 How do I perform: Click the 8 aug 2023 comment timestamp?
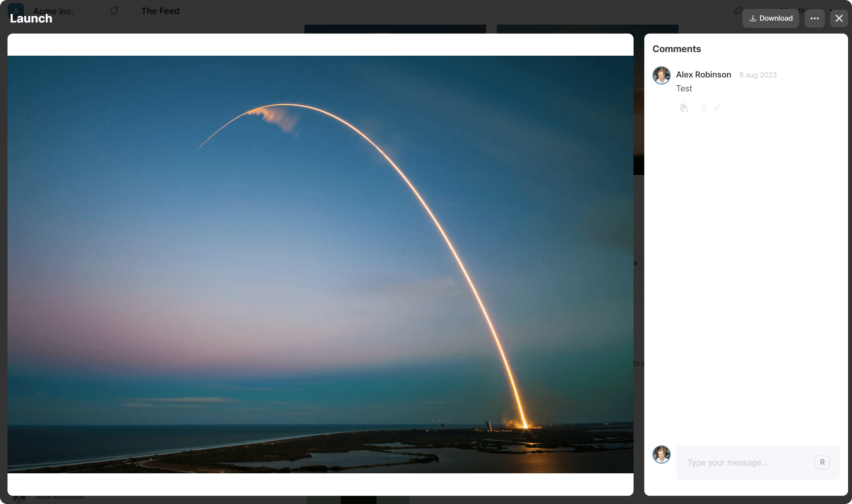pos(758,75)
